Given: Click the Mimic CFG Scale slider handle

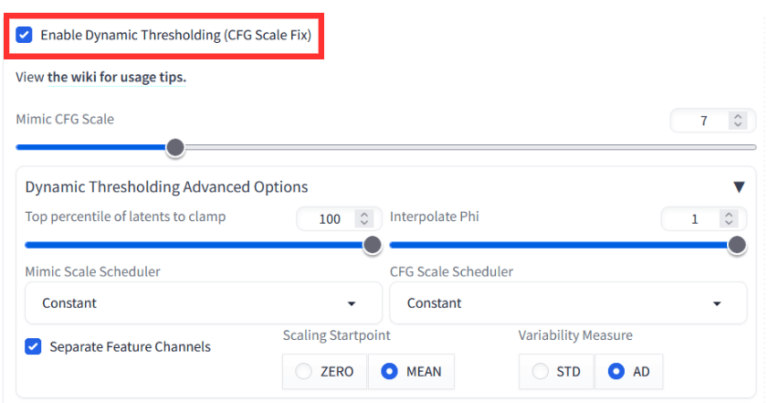Looking at the screenshot, I should [175, 148].
